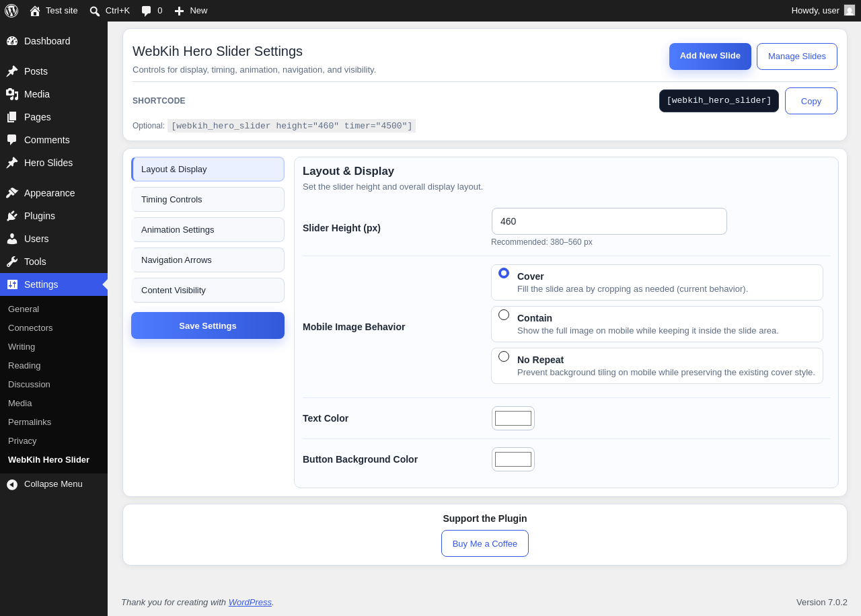This screenshot has height=616, width=861.
Task: Click the Buy Me a Coffee button
Action: [485, 543]
